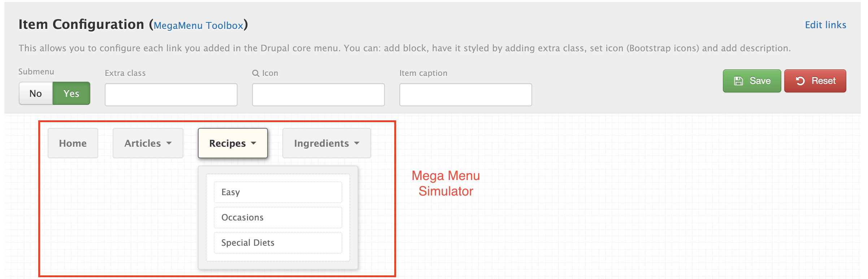Select the Home menu item
This screenshot has height=279, width=868.
73,143
